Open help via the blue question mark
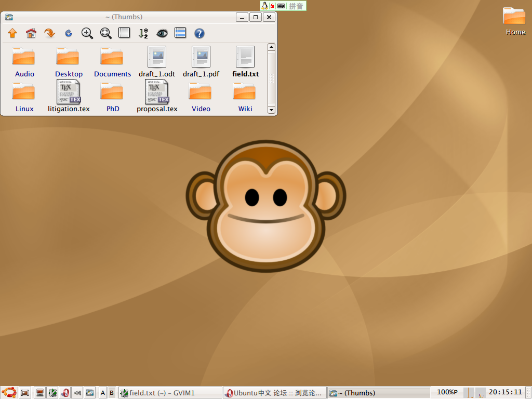This screenshot has width=532, height=399. click(199, 33)
